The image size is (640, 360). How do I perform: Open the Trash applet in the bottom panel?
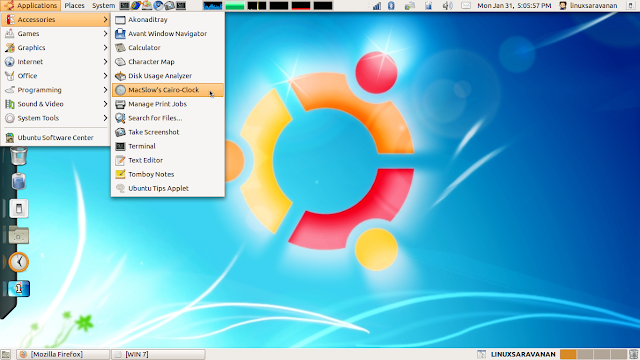pyautogui.click(x=633, y=354)
